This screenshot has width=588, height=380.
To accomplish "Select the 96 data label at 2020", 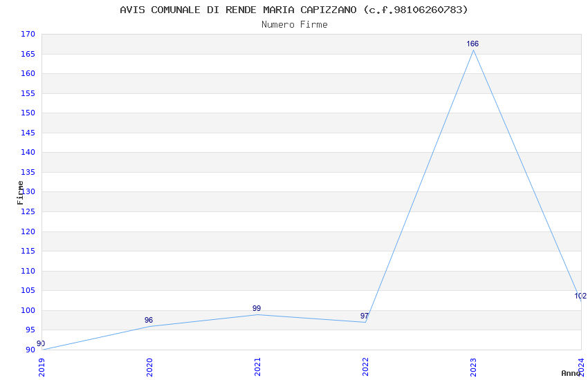I will pos(149,320).
